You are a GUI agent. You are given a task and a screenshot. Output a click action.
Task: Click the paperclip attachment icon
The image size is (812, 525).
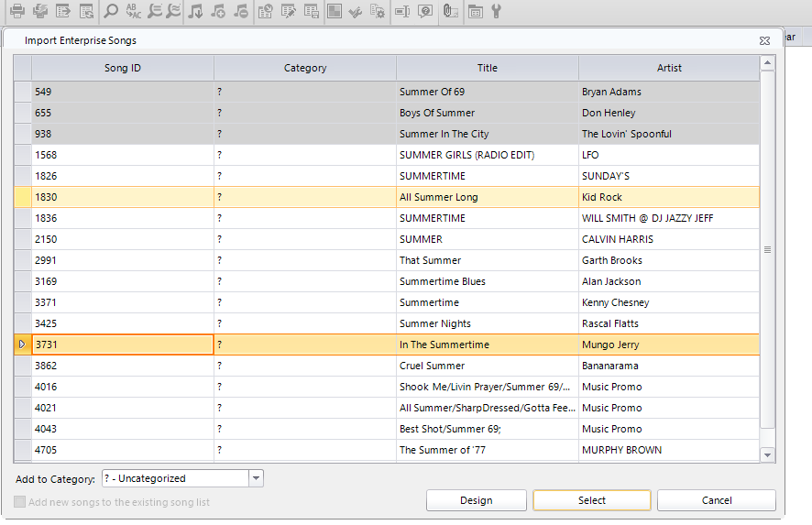pos(449,11)
